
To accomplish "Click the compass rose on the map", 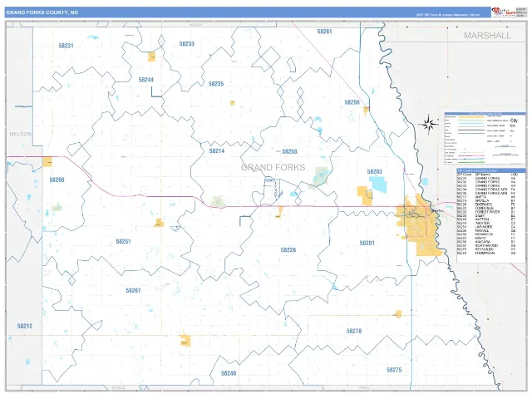I will point(429,124).
